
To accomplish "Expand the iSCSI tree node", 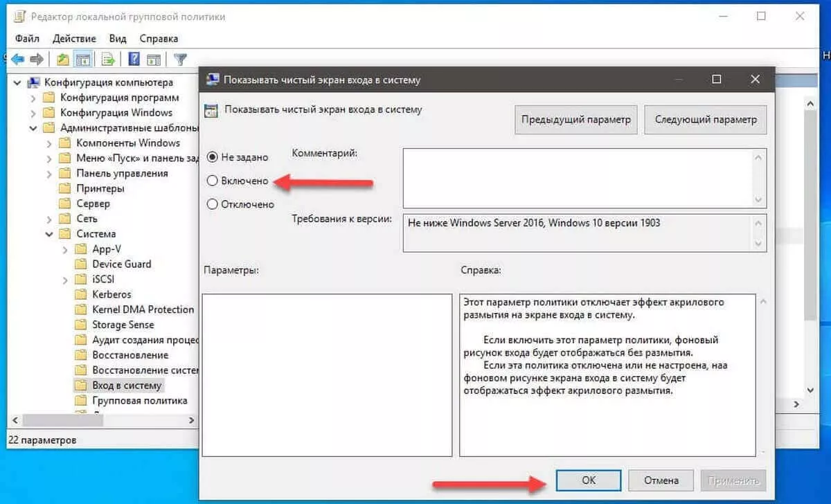I will [65, 279].
